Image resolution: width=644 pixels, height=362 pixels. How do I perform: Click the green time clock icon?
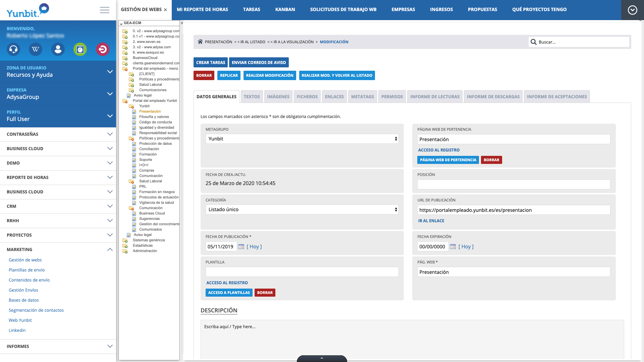click(80, 50)
